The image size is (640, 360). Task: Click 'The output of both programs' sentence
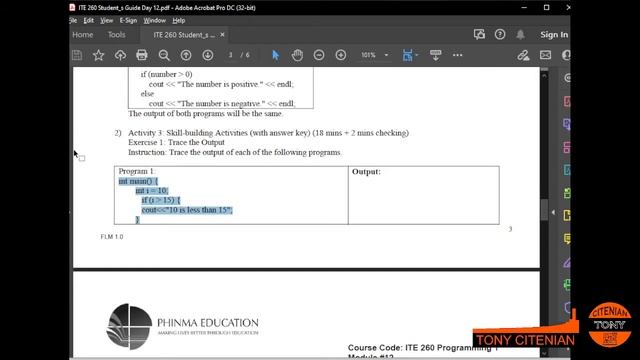(206, 113)
